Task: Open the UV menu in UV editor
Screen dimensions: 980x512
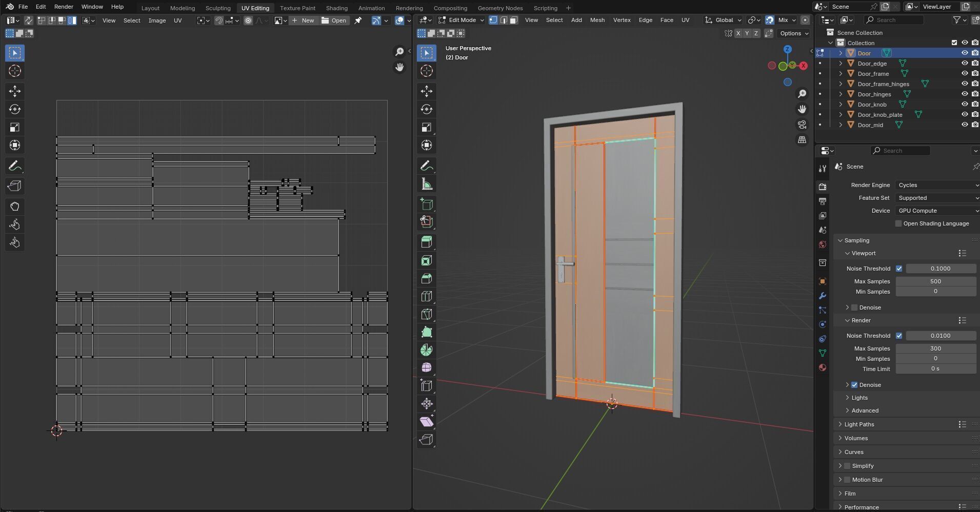Action: click(x=177, y=21)
